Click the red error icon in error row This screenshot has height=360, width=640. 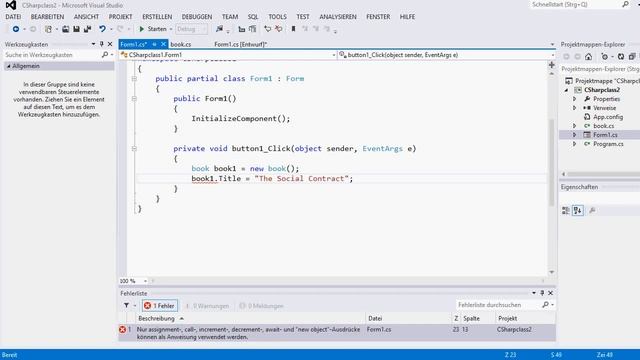coord(122,329)
